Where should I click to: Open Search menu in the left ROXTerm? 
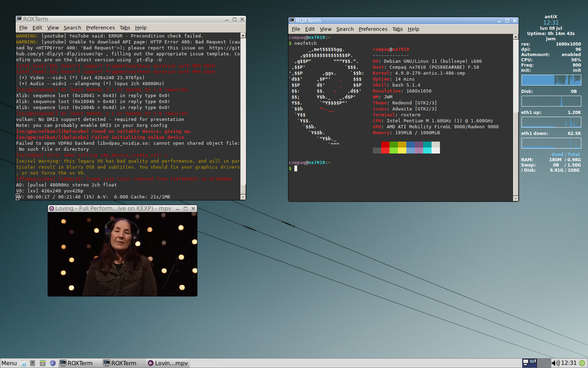click(x=72, y=28)
